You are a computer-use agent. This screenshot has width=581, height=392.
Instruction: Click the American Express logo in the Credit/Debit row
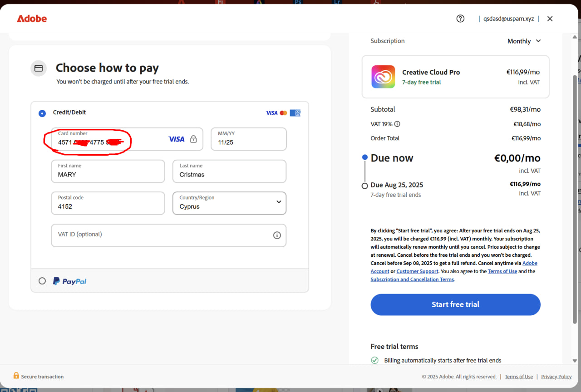[295, 113]
